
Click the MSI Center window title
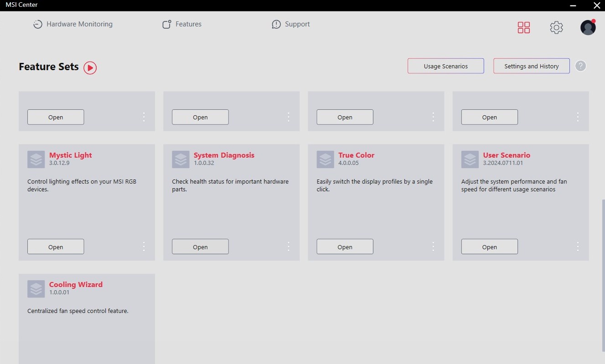(21, 5)
